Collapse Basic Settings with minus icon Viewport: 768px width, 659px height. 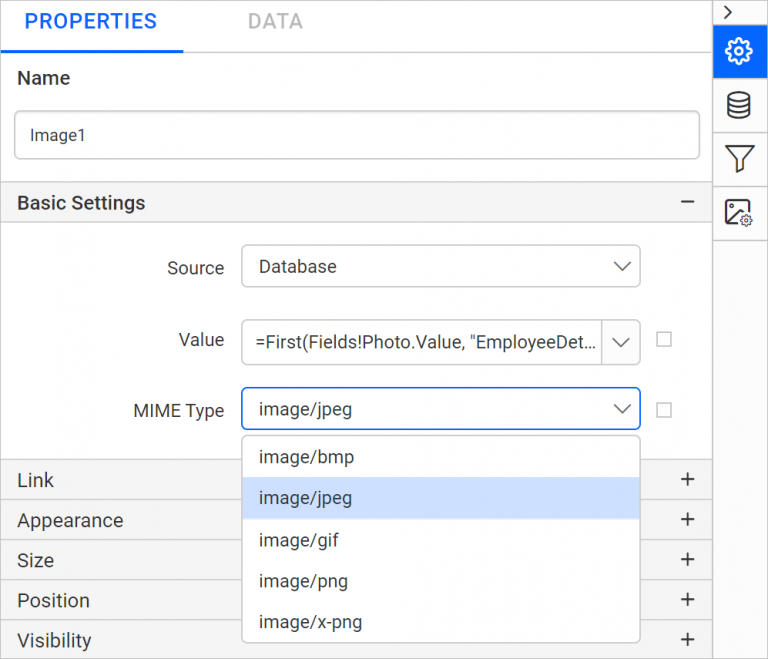point(687,202)
